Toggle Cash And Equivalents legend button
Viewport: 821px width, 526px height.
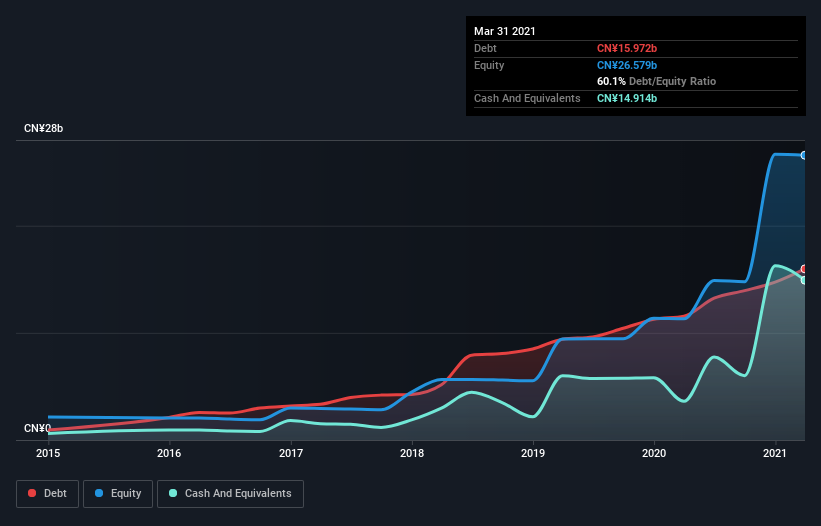(x=230, y=494)
